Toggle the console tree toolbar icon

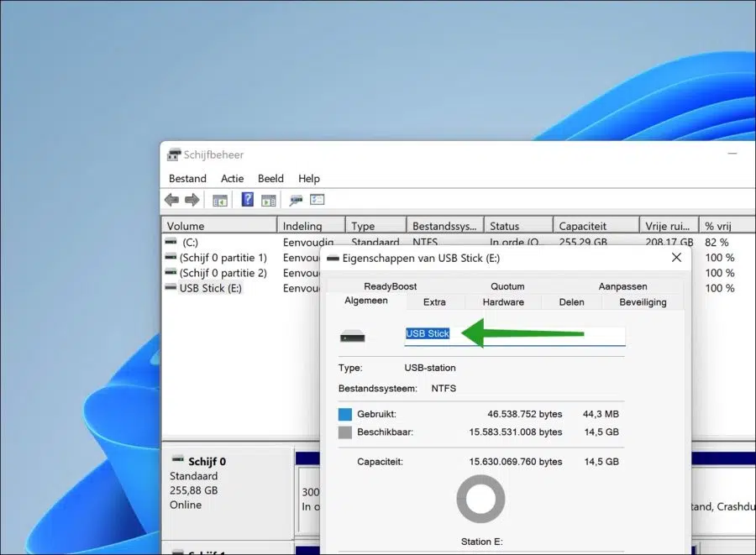click(220, 200)
